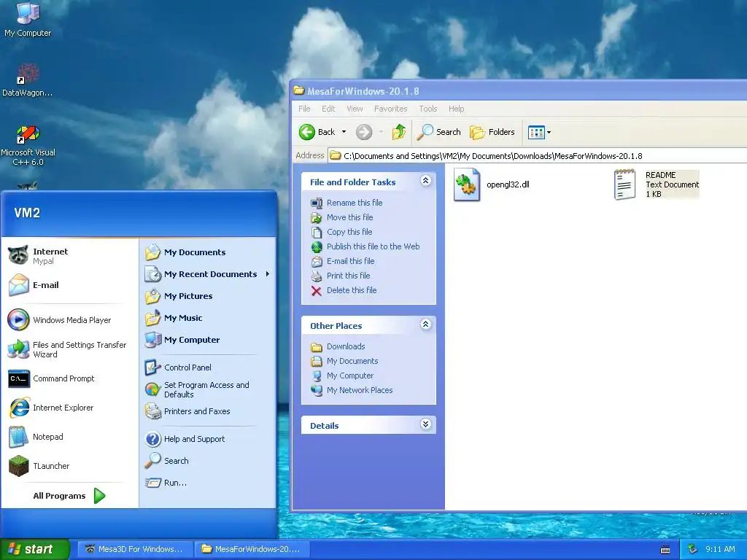Image resolution: width=747 pixels, height=560 pixels.
Task: Click the address bar path field
Action: click(x=538, y=156)
